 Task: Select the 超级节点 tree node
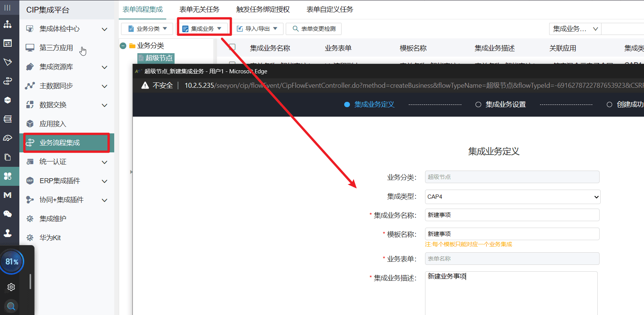[156, 58]
